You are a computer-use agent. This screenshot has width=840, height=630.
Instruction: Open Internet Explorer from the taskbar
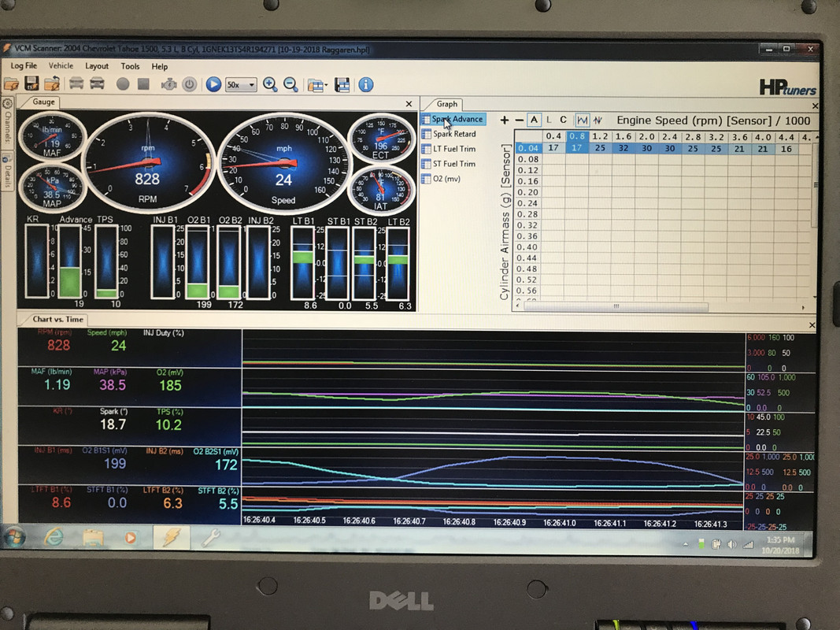[54, 537]
